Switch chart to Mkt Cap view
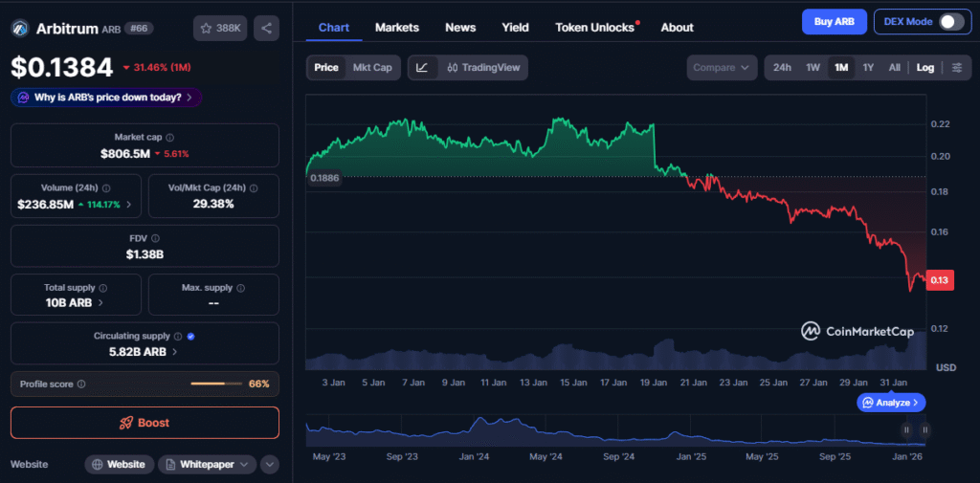This screenshot has height=483, width=980. [x=372, y=68]
